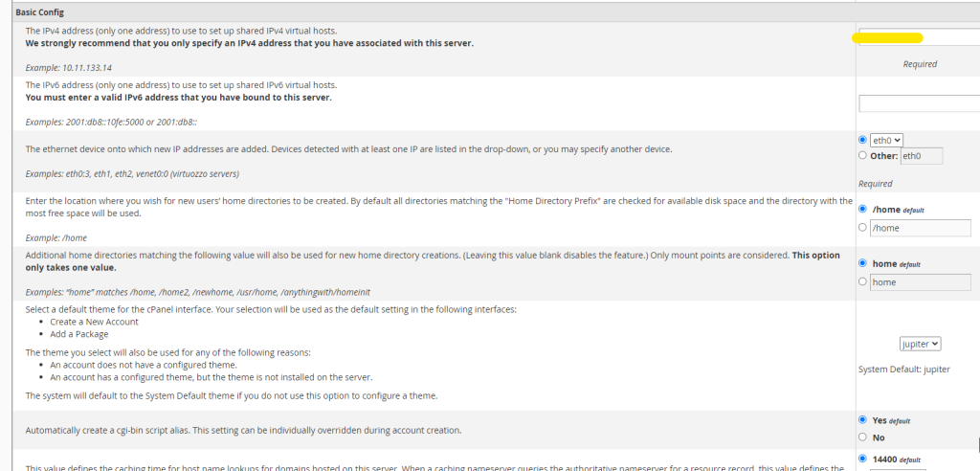
Task: Click the 'System Default: jupiter' text
Action: point(904,370)
